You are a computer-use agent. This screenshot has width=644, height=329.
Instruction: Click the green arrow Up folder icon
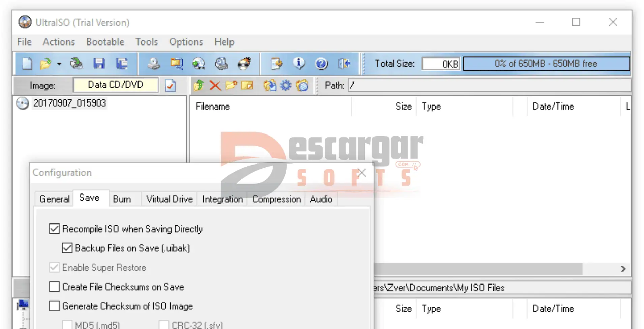click(199, 86)
